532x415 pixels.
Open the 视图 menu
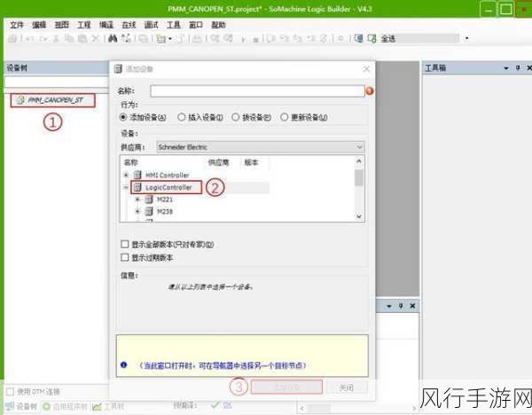click(61, 25)
